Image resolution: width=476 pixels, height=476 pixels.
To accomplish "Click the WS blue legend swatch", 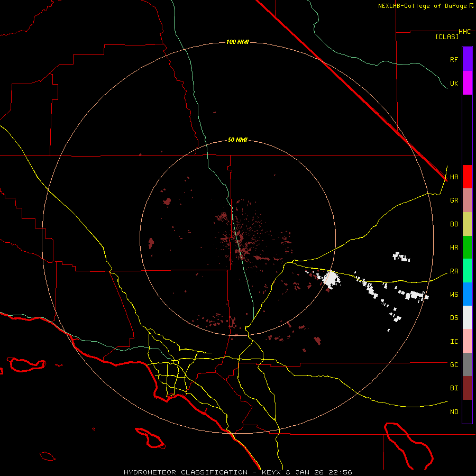I will tap(467, 294).
